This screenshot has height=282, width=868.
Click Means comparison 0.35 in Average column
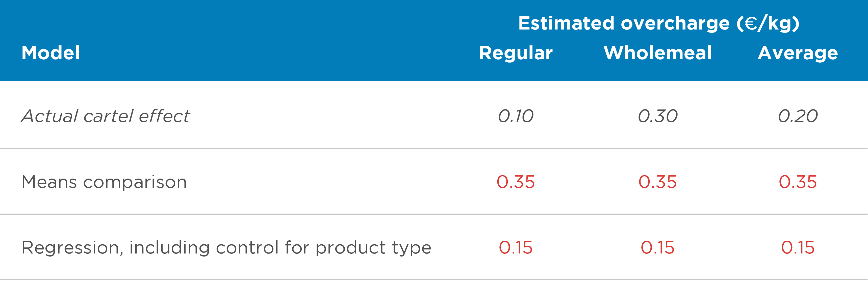click(x=798, y=182)
